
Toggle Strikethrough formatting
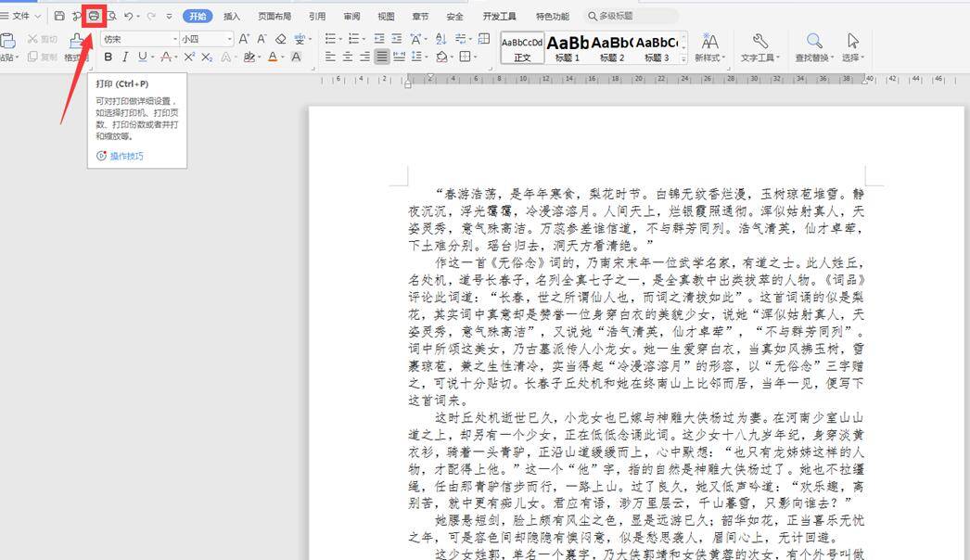click(166, 57)
